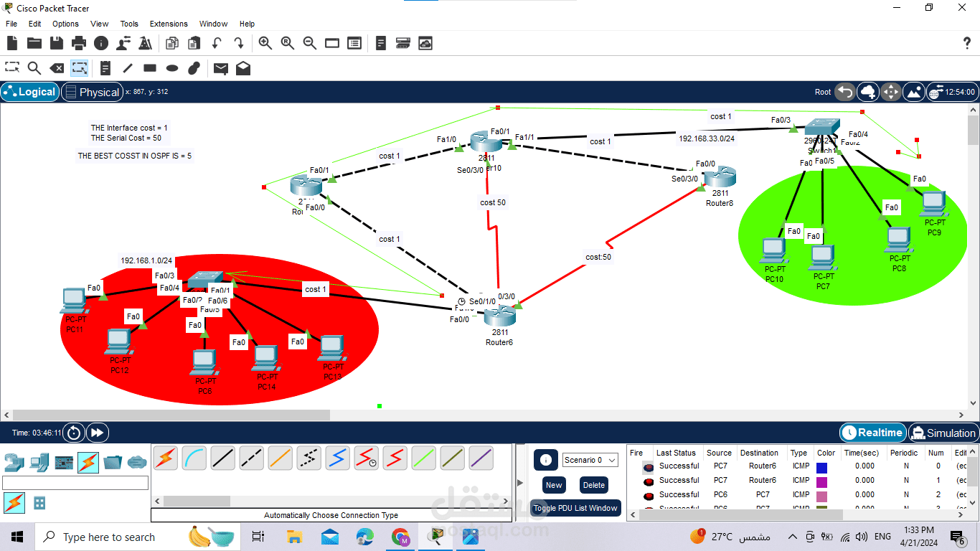Select the Delete tool
Viewport: 980px width, 551px height.
click(x=57, y=67)
